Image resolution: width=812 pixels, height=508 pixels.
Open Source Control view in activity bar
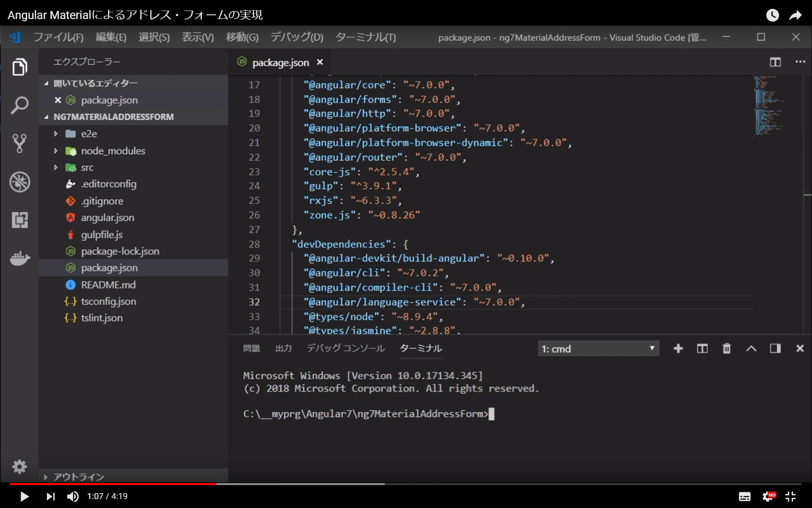point(19,144)
